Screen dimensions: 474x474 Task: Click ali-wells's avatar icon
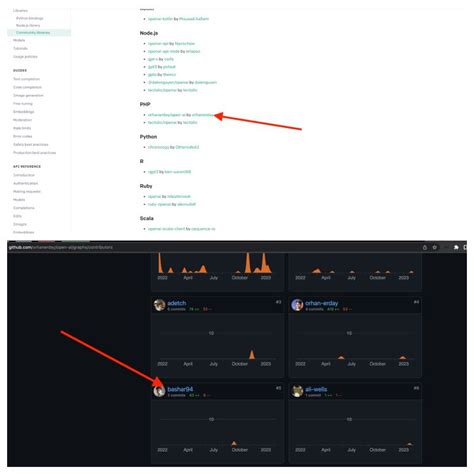click(297, 391)
